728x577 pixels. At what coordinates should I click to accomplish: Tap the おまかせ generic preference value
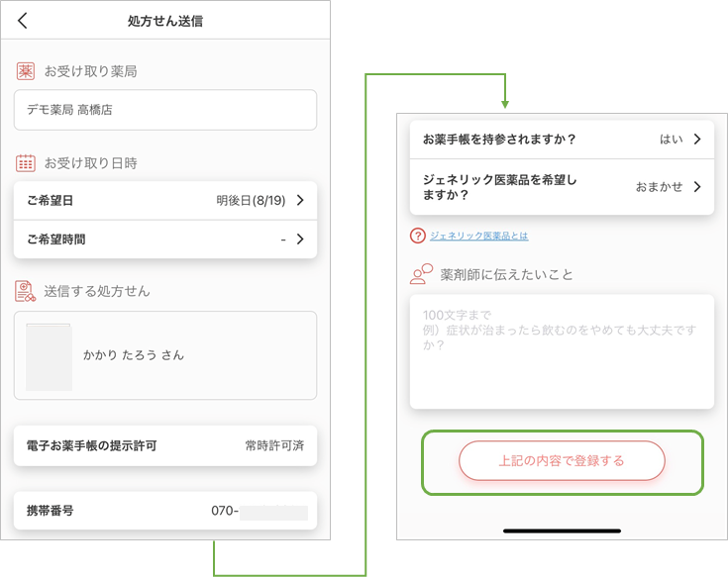(659, 187)
